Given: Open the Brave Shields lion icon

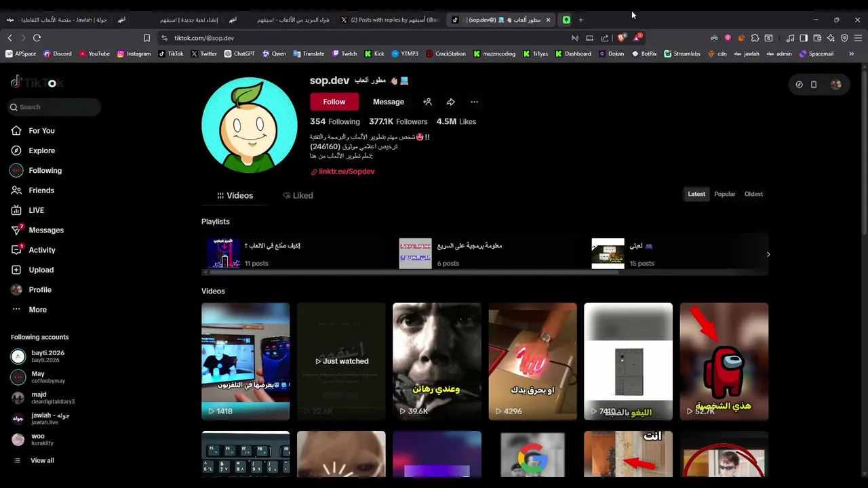Looking at the screenshot, I should (621, 38).
